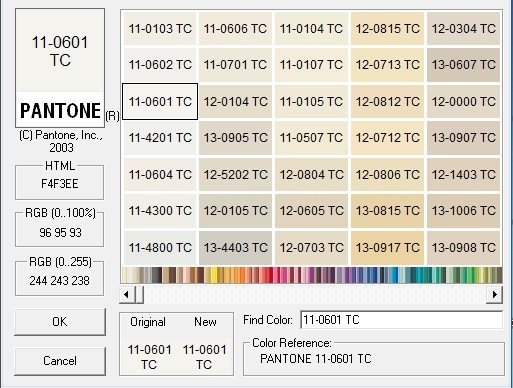
Task: Pick the 13-0907 TC swatch
Action: tap(464, 138)
